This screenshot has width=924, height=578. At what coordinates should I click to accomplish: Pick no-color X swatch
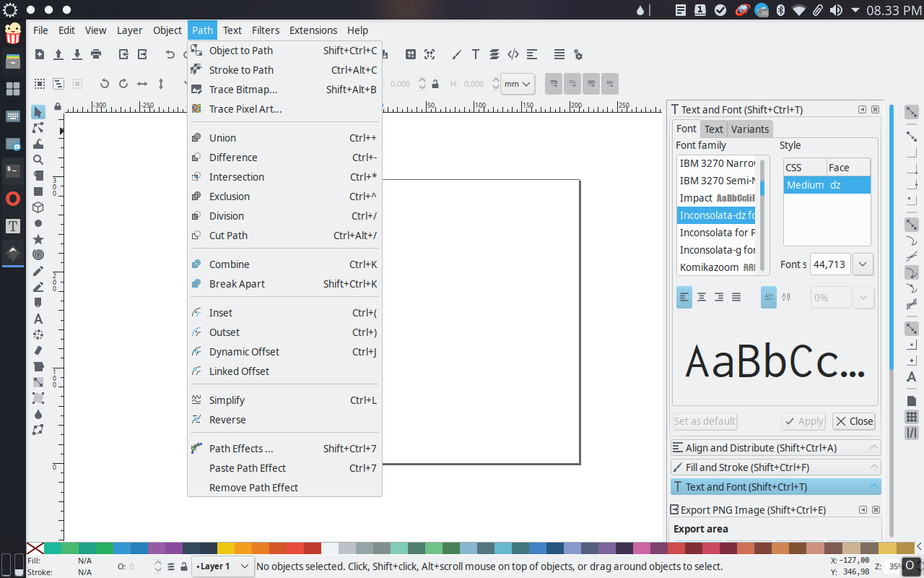point(35,548)
